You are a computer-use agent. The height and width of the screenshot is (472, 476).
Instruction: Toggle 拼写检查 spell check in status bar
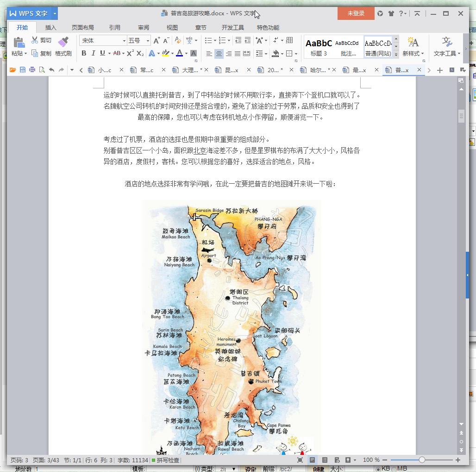pos(165,460)
